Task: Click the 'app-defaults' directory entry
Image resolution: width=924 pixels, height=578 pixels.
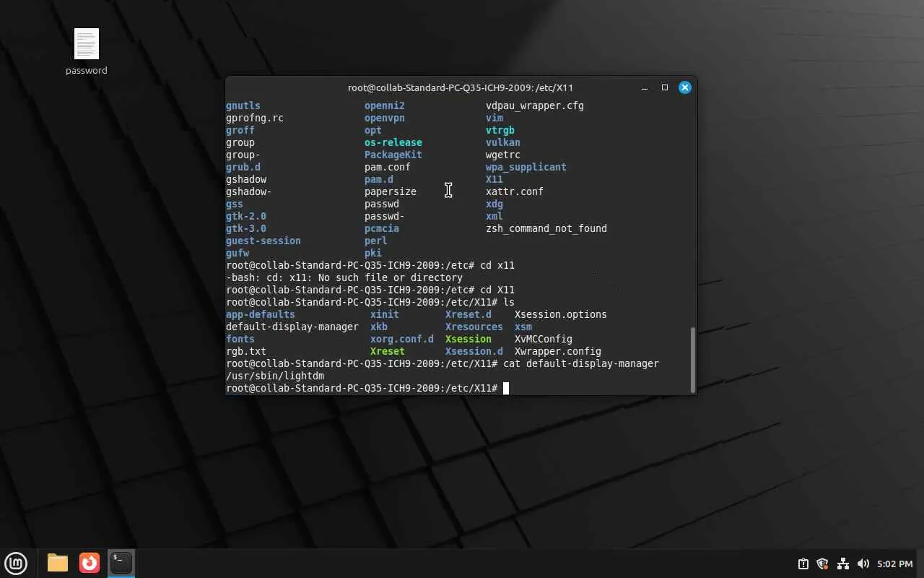Action: pos(261,314)
